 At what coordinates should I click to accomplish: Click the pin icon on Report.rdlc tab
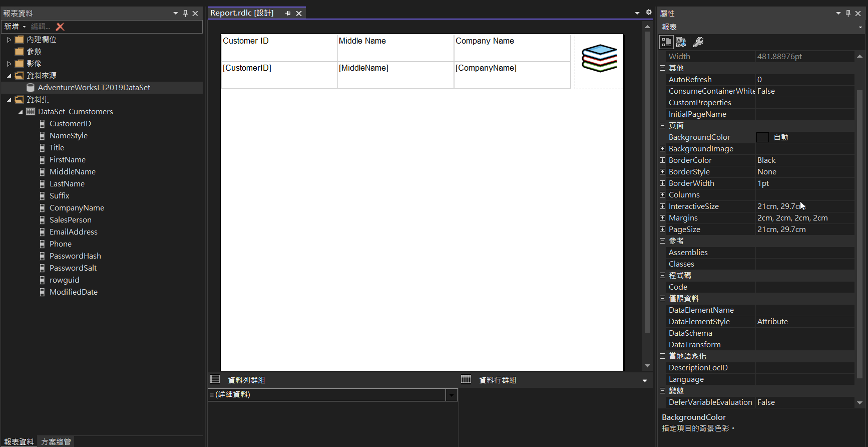[x=288, y=14]
